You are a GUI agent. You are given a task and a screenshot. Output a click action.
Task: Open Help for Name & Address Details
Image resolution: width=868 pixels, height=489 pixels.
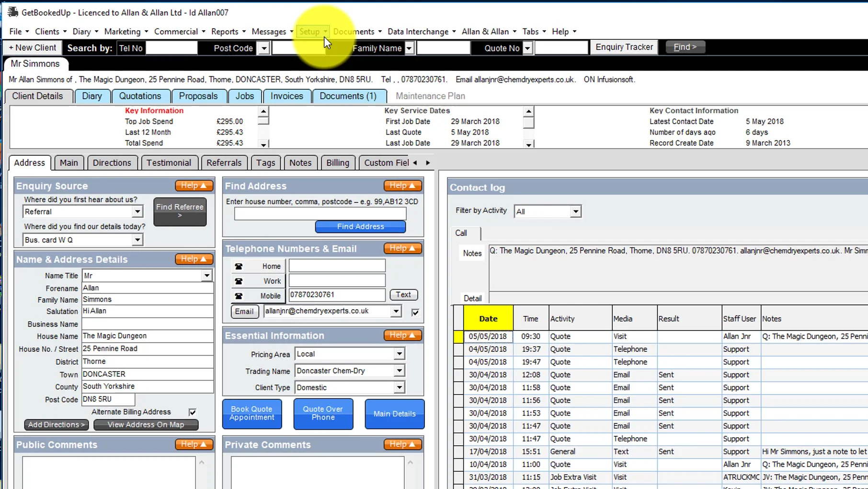194,259
